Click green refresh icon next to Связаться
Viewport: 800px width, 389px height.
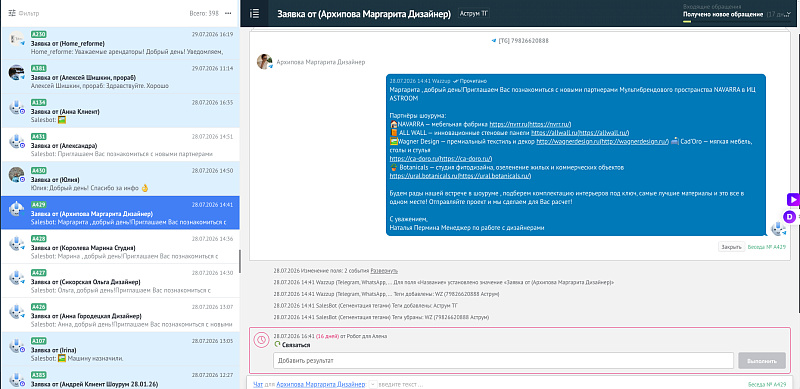[x=277, y=345]
